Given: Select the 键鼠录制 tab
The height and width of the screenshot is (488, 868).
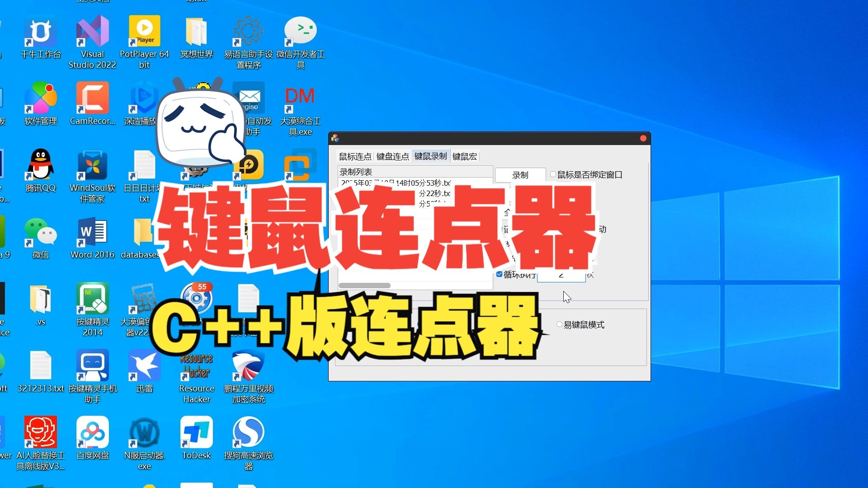Looking at the screenshot, I should pyautogui.click(x=431, y=156).
